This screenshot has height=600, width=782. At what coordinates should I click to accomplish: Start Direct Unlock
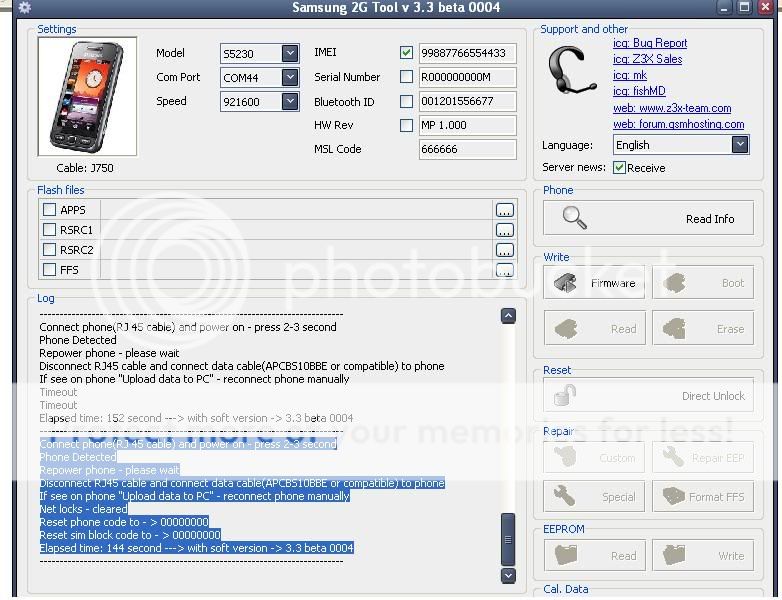(x=648, y=395)
